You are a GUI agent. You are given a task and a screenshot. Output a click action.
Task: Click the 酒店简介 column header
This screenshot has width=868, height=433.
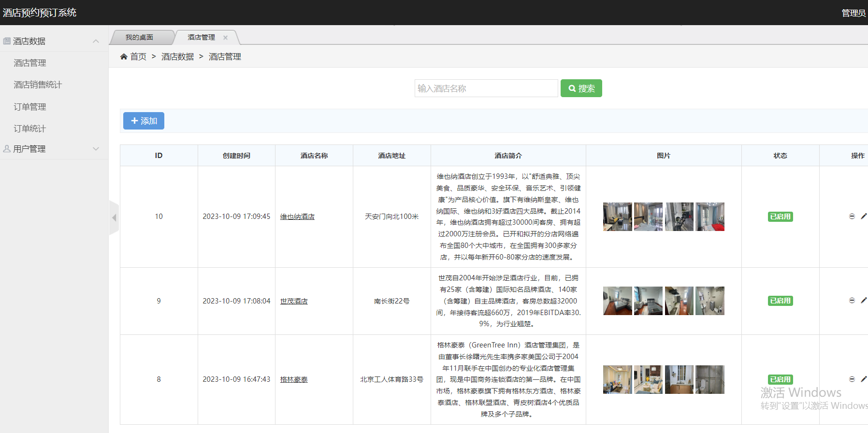[x=508, y=156]
